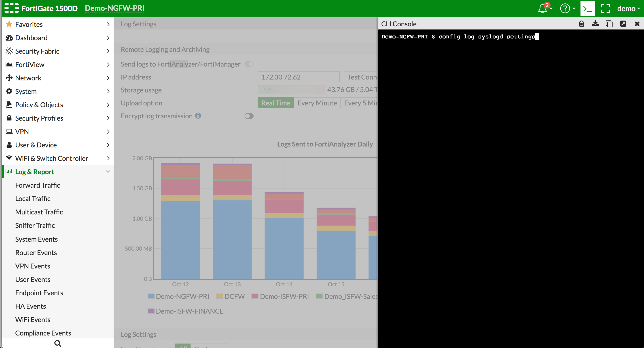Download the CLI console output
Image resolution: width=644 pixels, height=348 pixels.
595,24
